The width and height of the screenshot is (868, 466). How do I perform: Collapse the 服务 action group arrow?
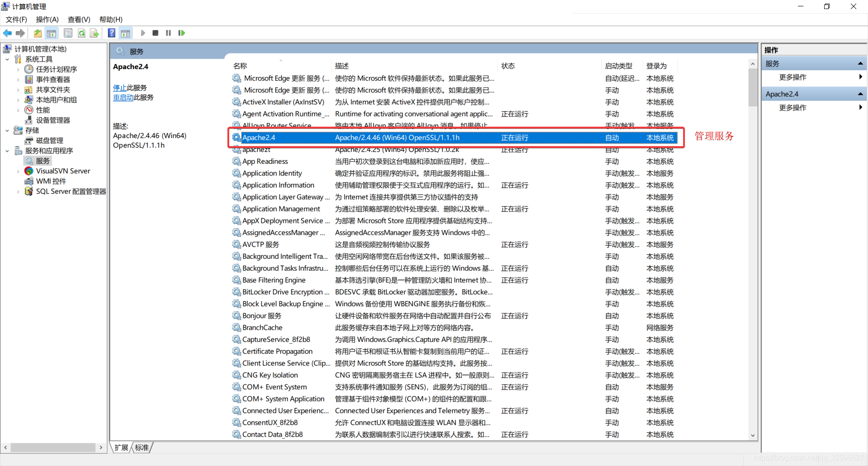pos(860,63)
